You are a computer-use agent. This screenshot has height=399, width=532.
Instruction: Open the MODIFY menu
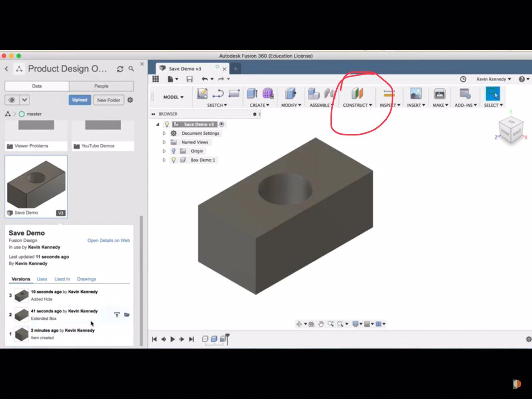click(291, 105)
